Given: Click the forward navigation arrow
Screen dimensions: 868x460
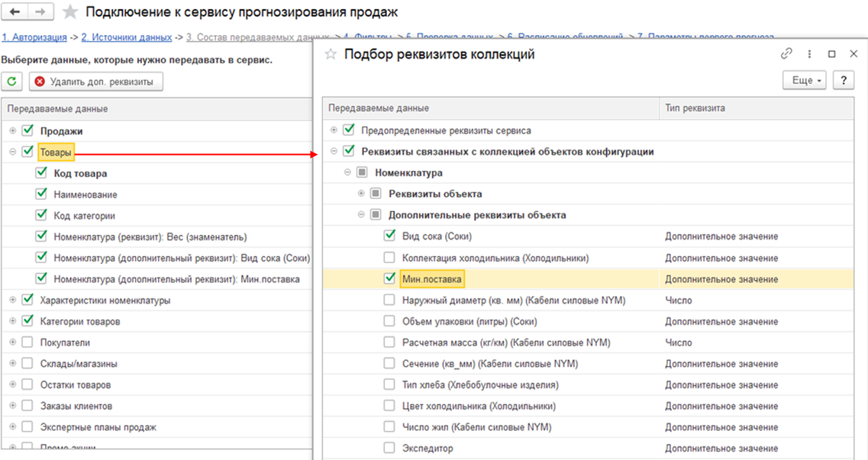Looking at the screenshot, I should click(x=41, y=12).
